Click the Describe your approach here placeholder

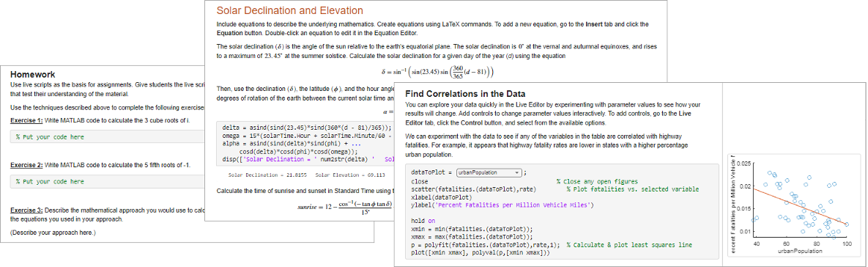point(53,233)
